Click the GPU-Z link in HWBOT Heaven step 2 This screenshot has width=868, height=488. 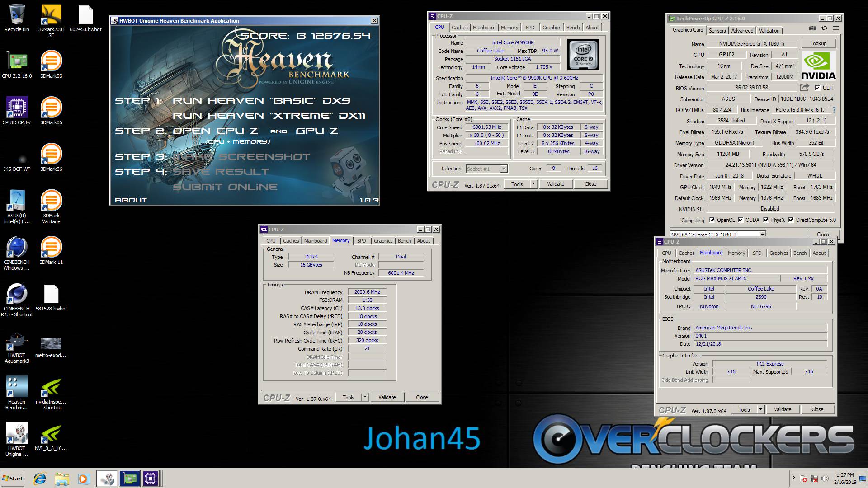(316, 131)
